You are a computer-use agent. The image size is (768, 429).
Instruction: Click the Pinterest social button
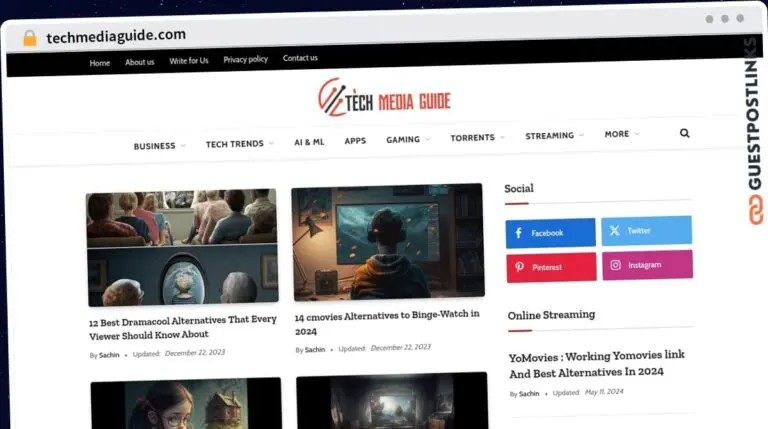(x=550, y=267)
